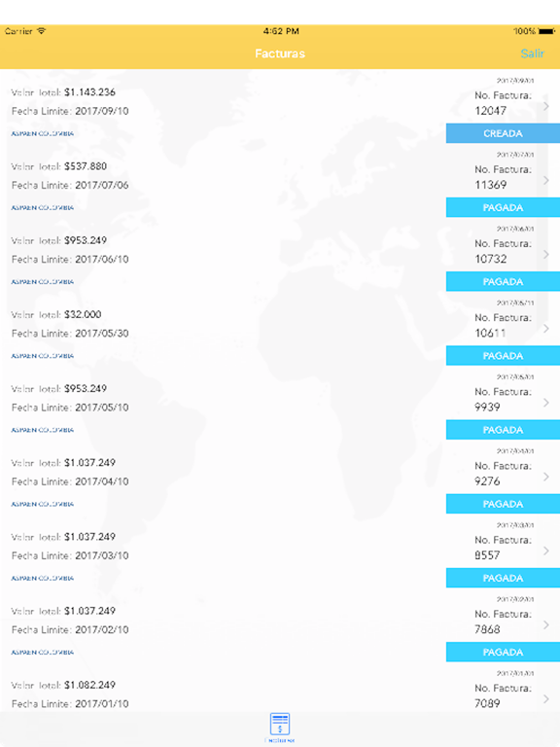Open the chevron for invoice 7868
This screenshot has height=747, width=560.
pyautogui.click(x=546, y=624)
